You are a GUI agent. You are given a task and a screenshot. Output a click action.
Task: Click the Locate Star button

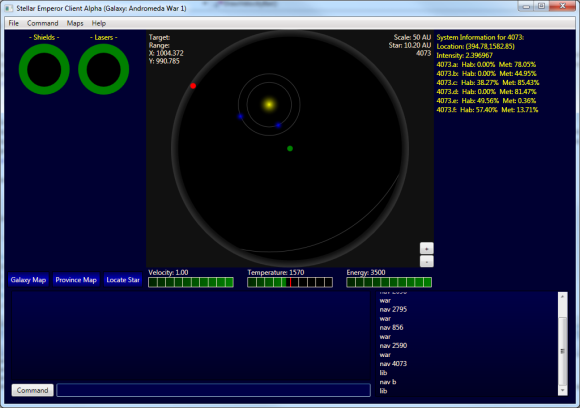click(123, 280)
